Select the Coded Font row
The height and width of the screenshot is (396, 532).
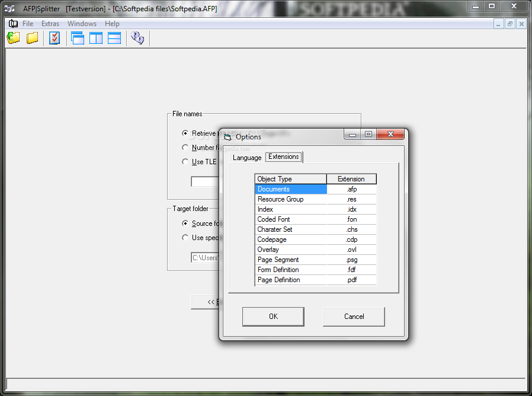[x=291, y=219]
